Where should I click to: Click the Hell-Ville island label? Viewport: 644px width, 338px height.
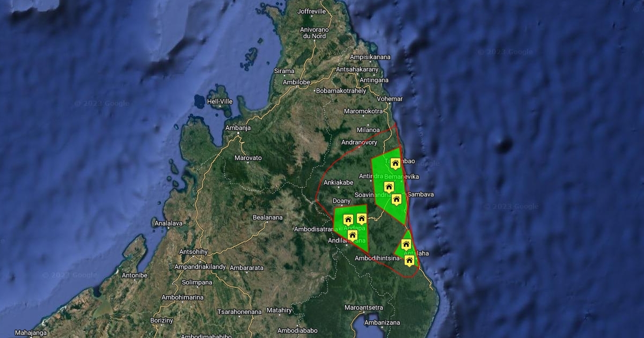tap(219, 101)
